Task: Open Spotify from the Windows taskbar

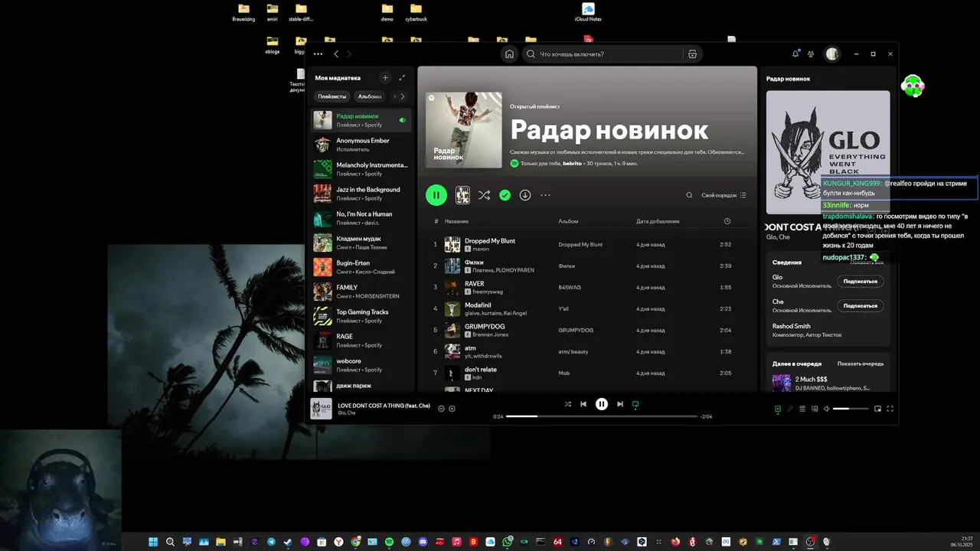Action: coord(389,542)
